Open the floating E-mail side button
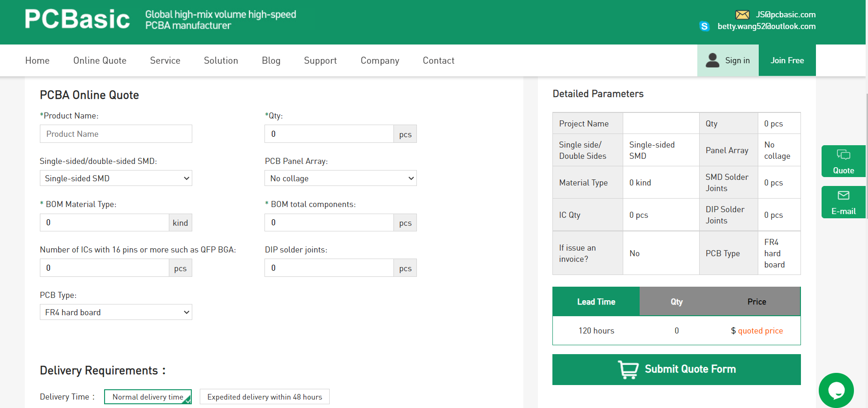This screenshot has height=408, width=868. click(x=843, y=202)
